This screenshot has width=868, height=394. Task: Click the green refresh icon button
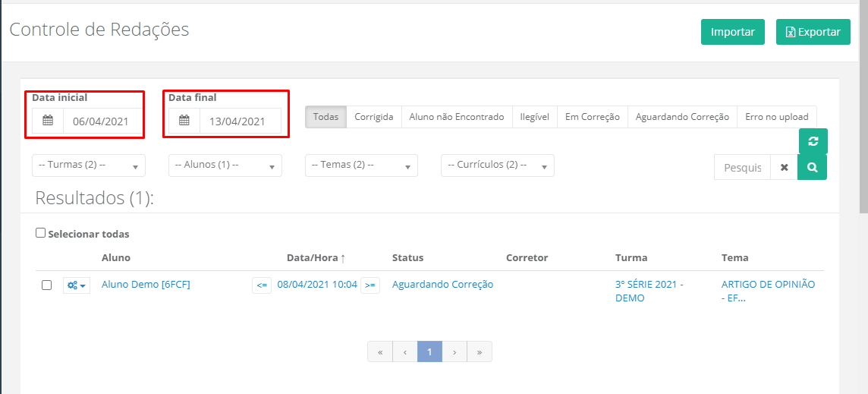click(813, 141)
